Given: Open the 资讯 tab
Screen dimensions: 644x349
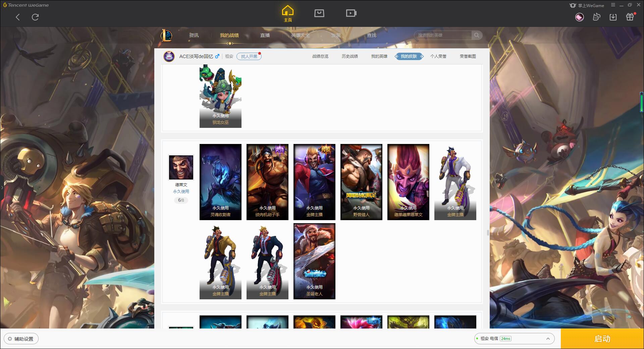Looking at the screenshot, I should 194,35.
